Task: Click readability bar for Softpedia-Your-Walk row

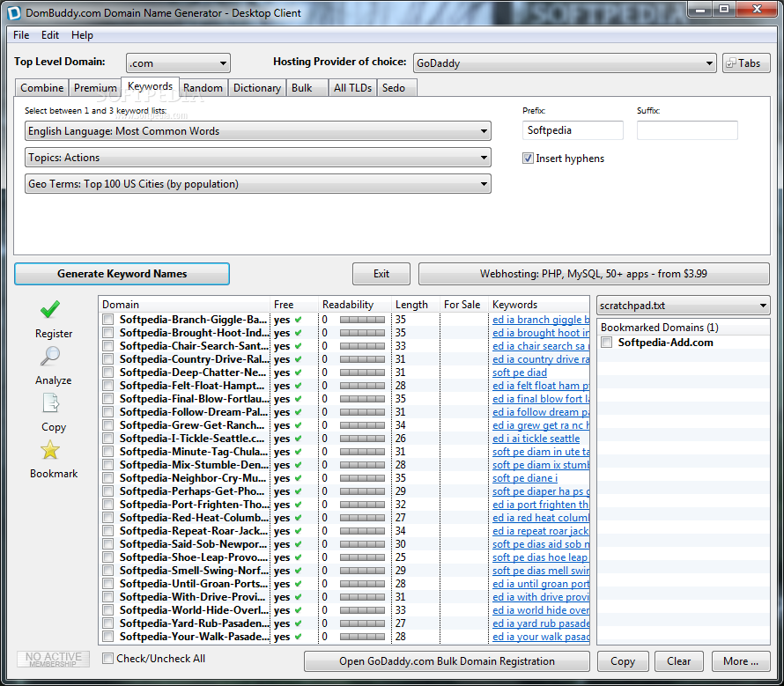Action: click(x=363, y=637)
